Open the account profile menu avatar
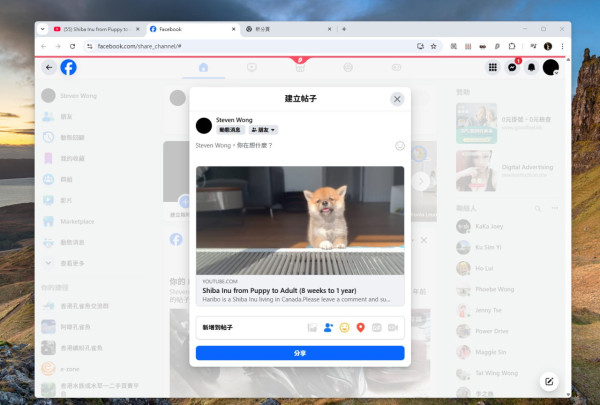600x405 pixels. [551, 67]
